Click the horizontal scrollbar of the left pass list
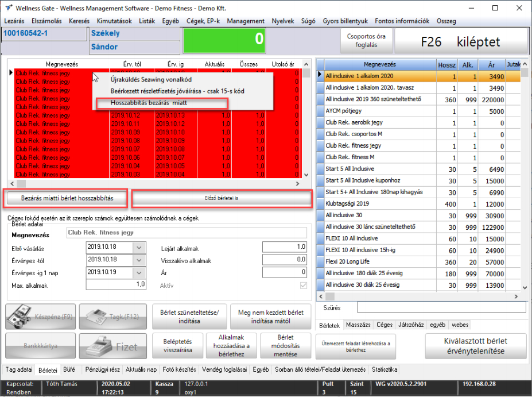This screenshot has width=532, height=397. coord(155,184)
